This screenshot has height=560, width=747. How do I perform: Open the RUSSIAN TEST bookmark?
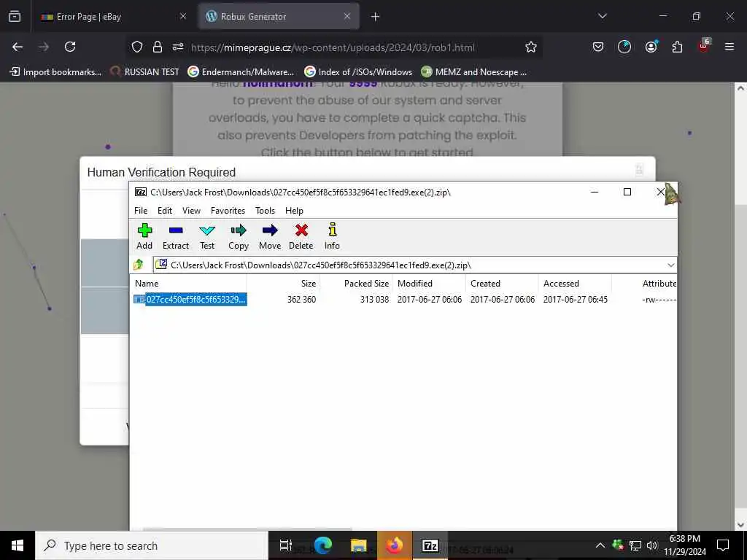(144, 72)
